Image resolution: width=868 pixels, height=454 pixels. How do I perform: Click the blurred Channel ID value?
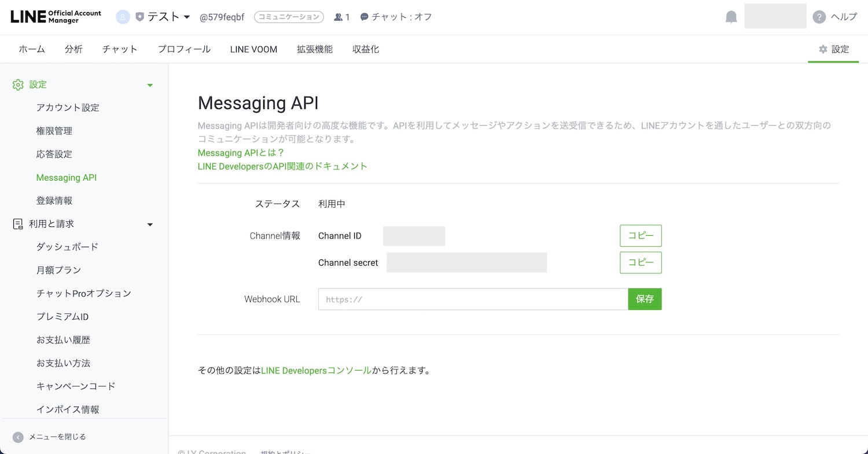coord(414,236)
